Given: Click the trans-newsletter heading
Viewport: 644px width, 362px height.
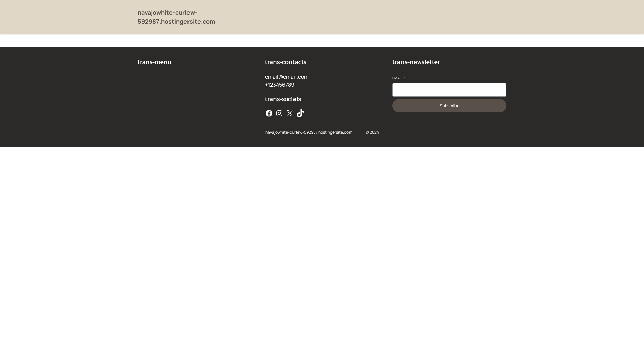Looking at the screenshot, I should 416,62.
